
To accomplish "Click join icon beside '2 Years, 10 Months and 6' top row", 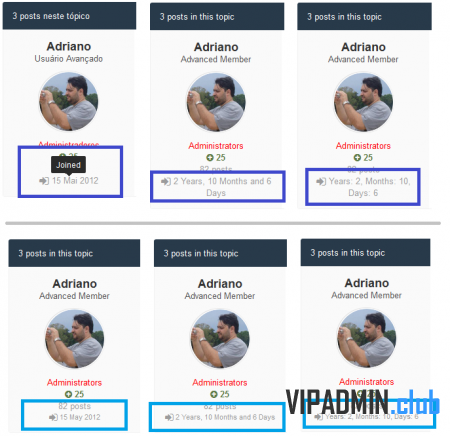I will [166, 182].
